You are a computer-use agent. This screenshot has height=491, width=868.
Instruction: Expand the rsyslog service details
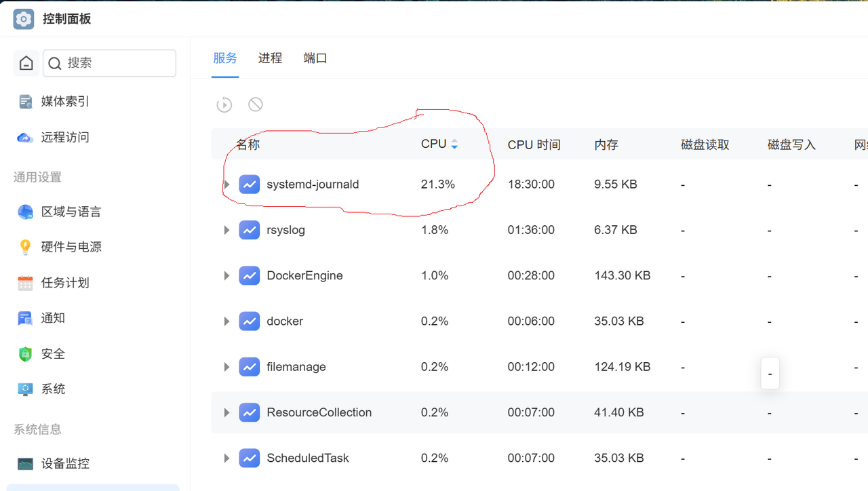point(226,230)
